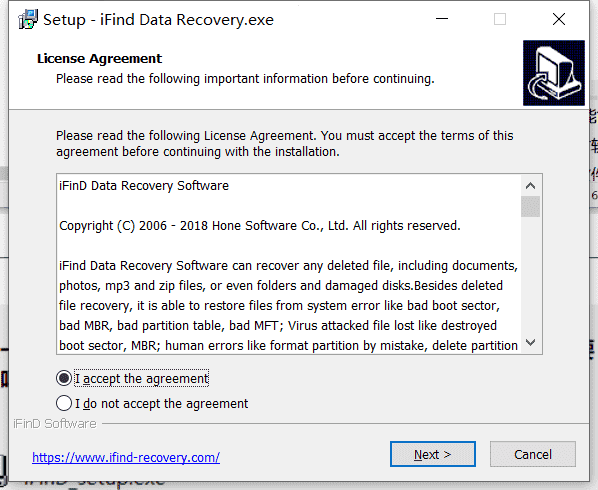Screen dimensions: 598x490
Task: Click the greyed-out maximize window icon
Action: 500,19
